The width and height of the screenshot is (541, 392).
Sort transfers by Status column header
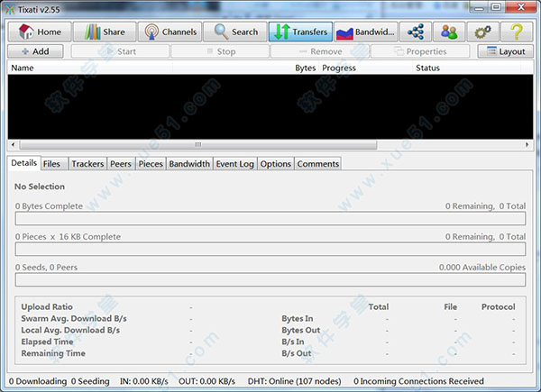pyautogui.click(x=427, y=68)
